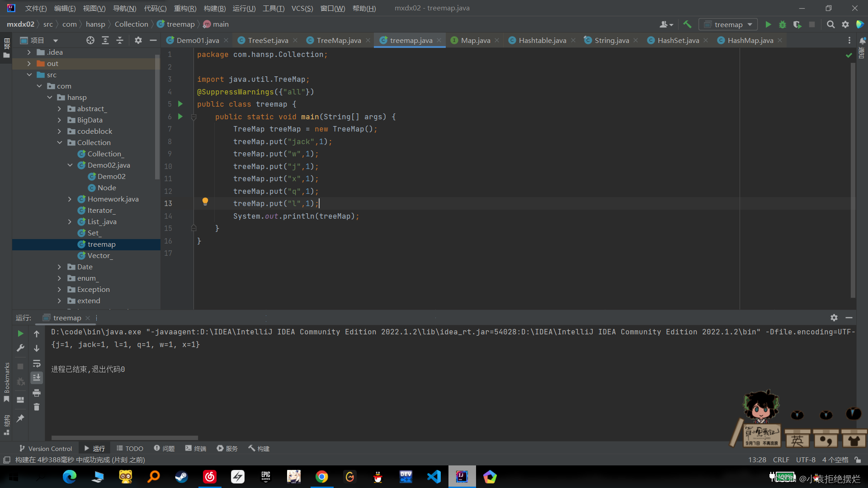Click the console horizontal scrollbar
This screenshot has height=488, width=868.
click(124, 437)
